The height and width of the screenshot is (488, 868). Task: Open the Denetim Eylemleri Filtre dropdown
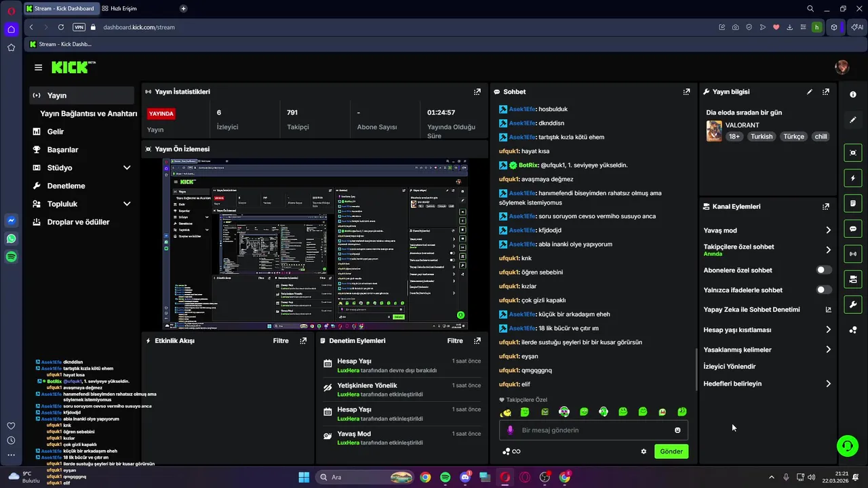click(455, 341)
